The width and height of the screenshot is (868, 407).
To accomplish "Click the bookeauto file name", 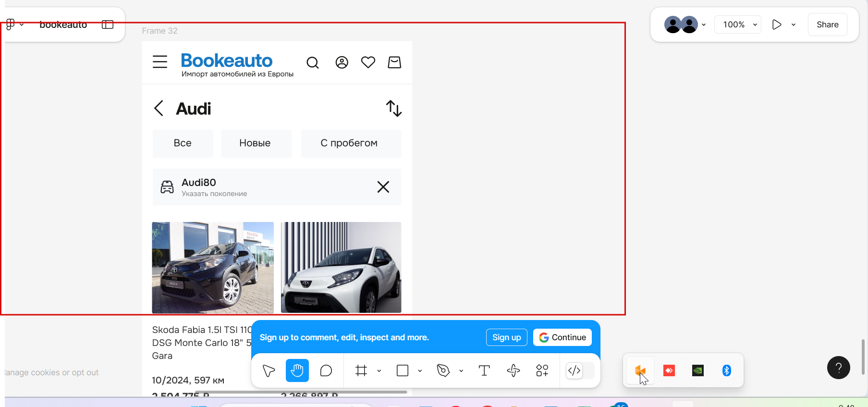I will tap(63, 25).
